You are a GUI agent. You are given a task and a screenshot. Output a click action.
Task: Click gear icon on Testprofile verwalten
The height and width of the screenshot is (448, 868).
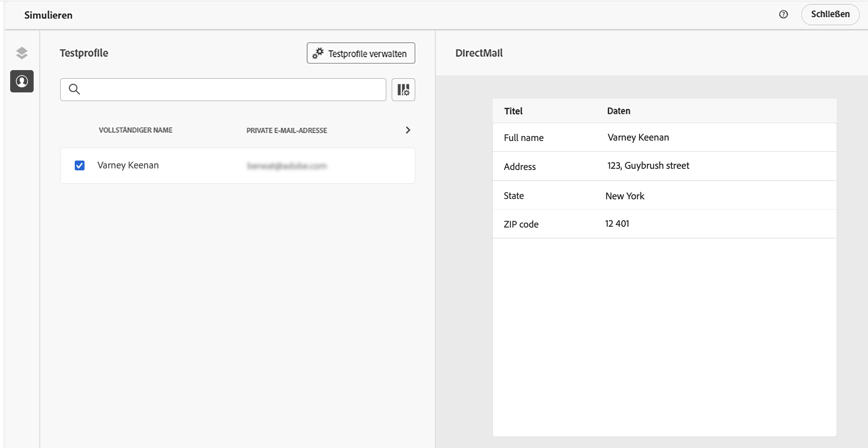coord(318,53)
